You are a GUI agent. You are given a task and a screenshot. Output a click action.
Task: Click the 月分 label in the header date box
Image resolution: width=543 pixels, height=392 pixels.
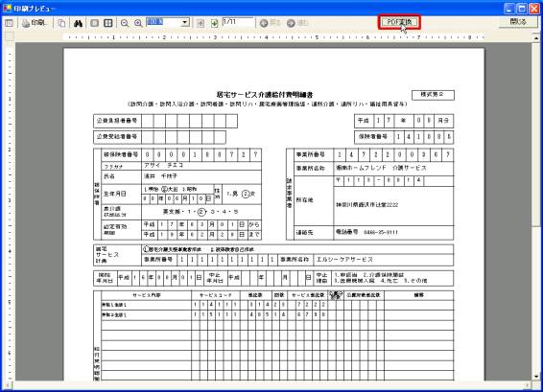click(x=443, y=121)
